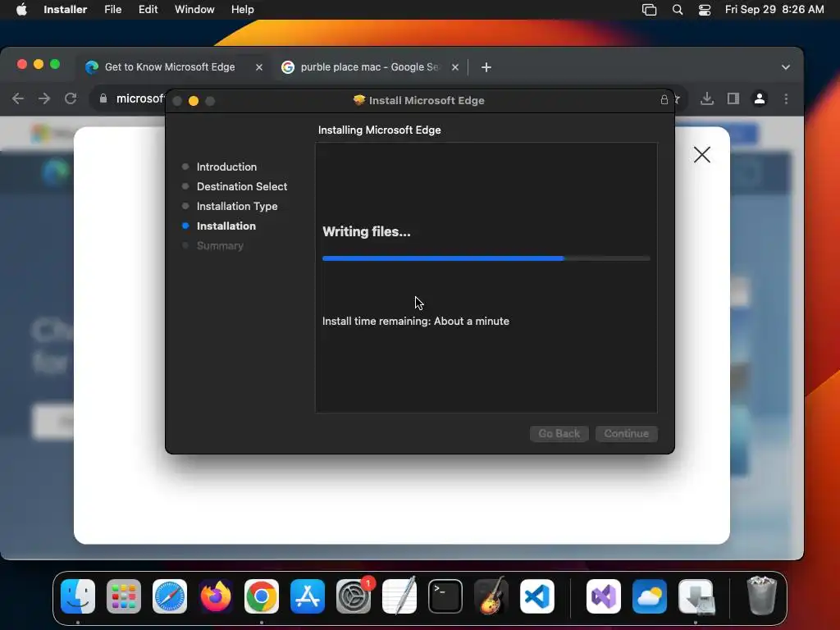This screenshot has width=840, height=630.
Task: Switch to purble place mac Google tab
Action: [370, 67]
